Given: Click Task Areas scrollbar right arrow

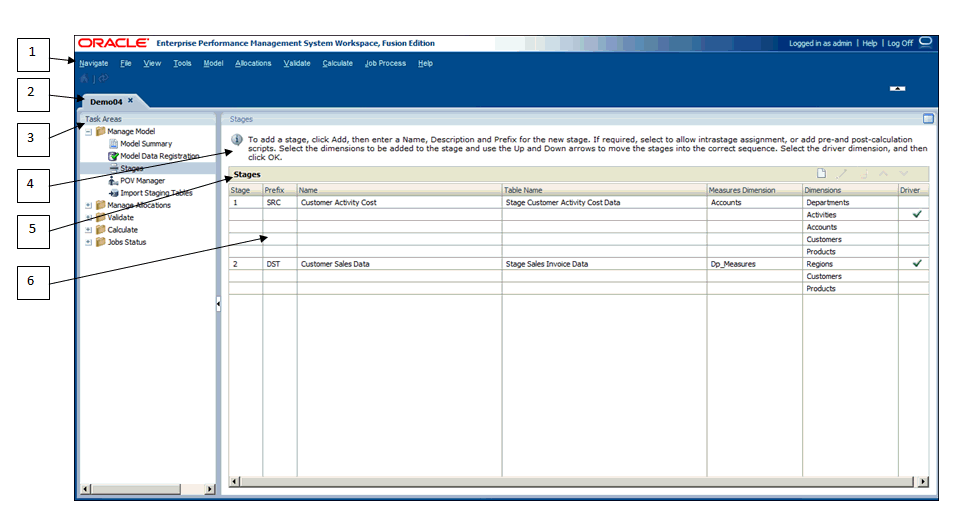Looking at the screenshot, I should click(x=210, y=489).
